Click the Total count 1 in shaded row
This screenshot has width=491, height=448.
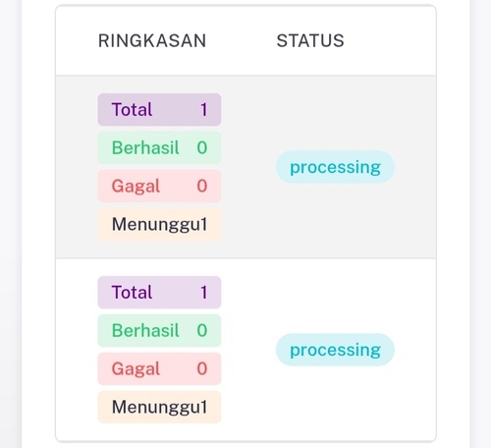click(x=204, y=109)
